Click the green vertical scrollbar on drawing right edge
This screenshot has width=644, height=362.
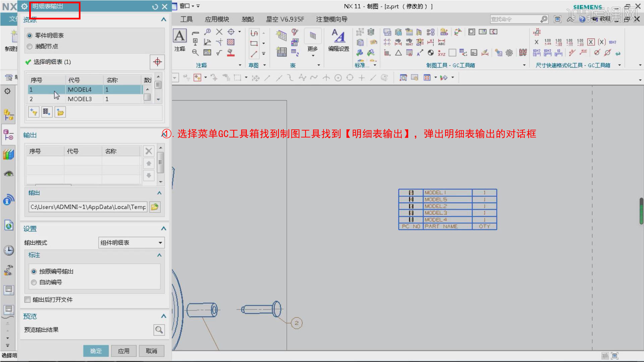641,211
